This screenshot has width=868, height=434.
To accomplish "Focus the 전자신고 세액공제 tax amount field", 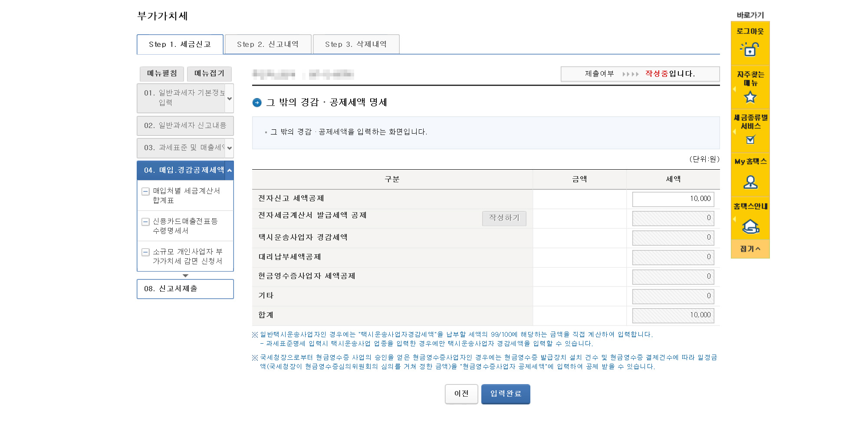I will tap(673, 199).
